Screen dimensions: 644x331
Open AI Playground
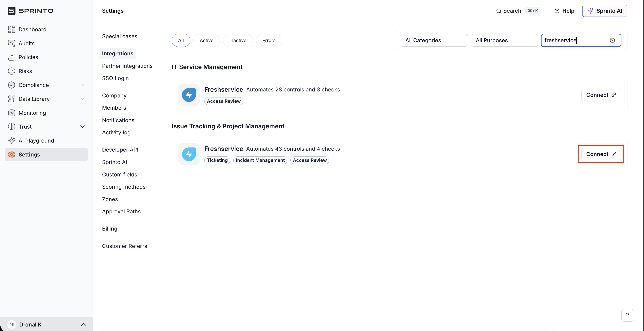[x=36, y=141]
